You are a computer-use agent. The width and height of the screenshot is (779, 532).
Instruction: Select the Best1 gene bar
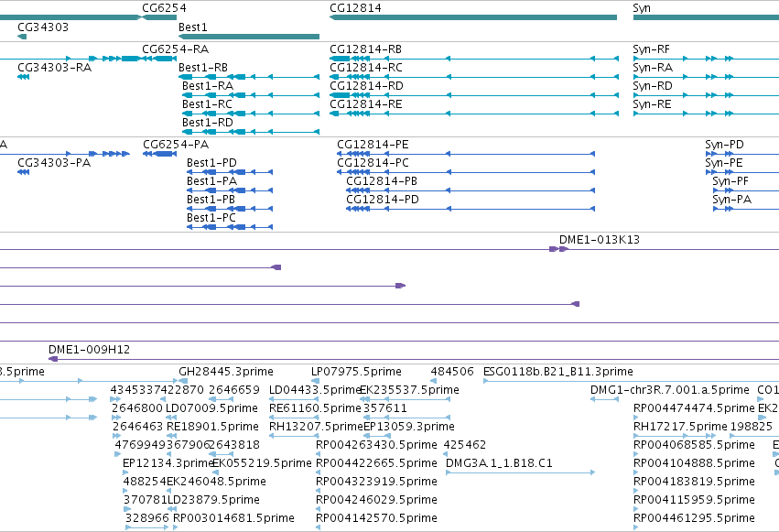point(249,37)
